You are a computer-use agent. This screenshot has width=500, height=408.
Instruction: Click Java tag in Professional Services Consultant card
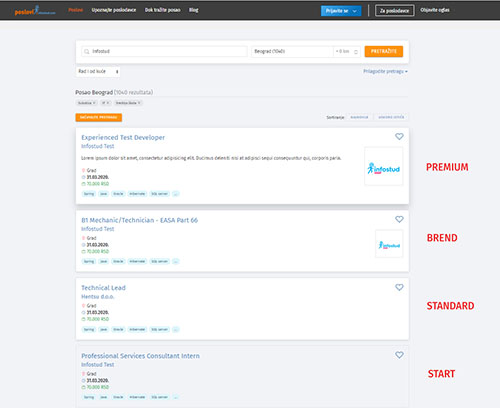click(x=104, y=397)
